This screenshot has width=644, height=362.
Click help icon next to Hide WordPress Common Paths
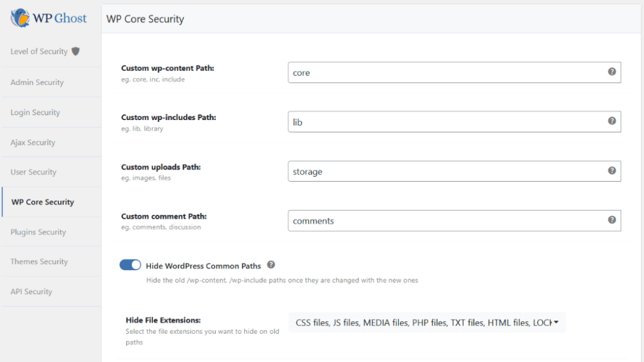point(271,265)
